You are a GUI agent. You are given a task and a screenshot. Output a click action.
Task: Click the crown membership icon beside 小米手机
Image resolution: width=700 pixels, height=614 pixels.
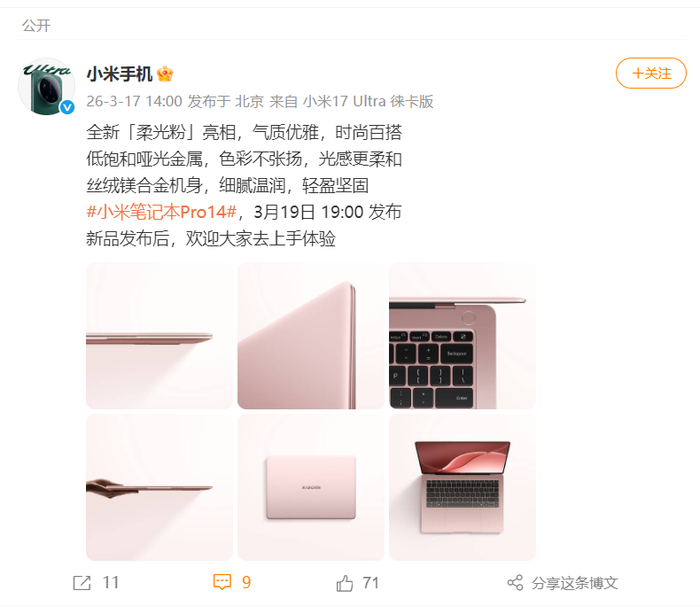[x=165, y=74]
